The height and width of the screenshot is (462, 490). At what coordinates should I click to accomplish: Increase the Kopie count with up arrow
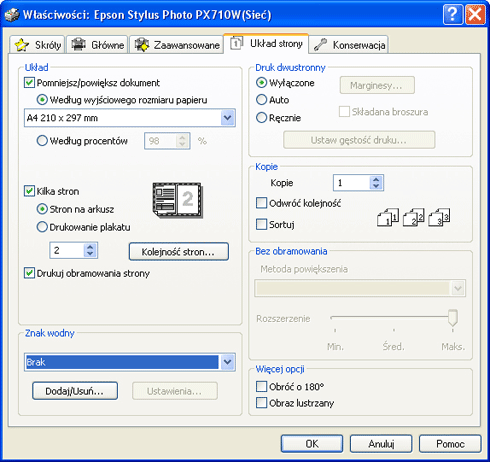pos(376,179)
